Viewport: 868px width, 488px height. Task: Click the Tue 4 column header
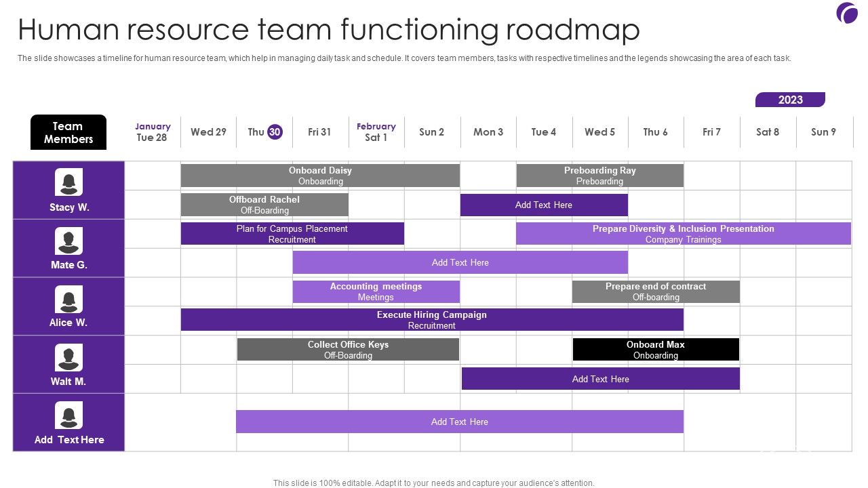(544, 132)
